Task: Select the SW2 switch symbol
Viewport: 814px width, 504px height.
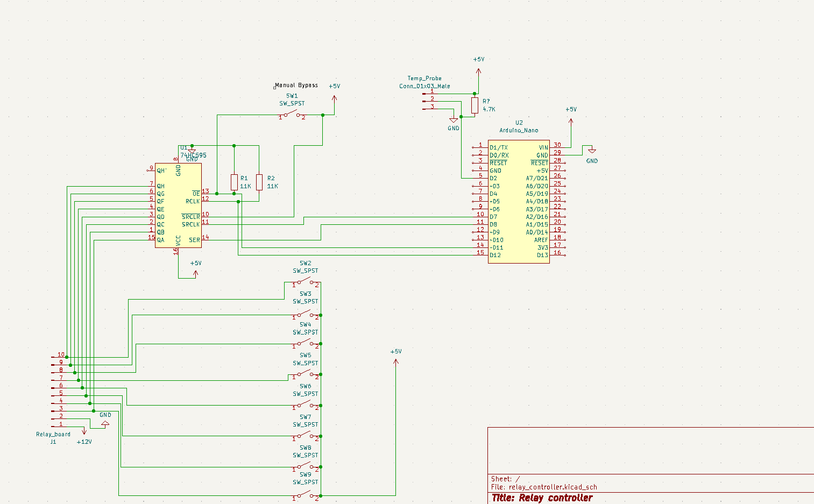Action: point(306,282)
